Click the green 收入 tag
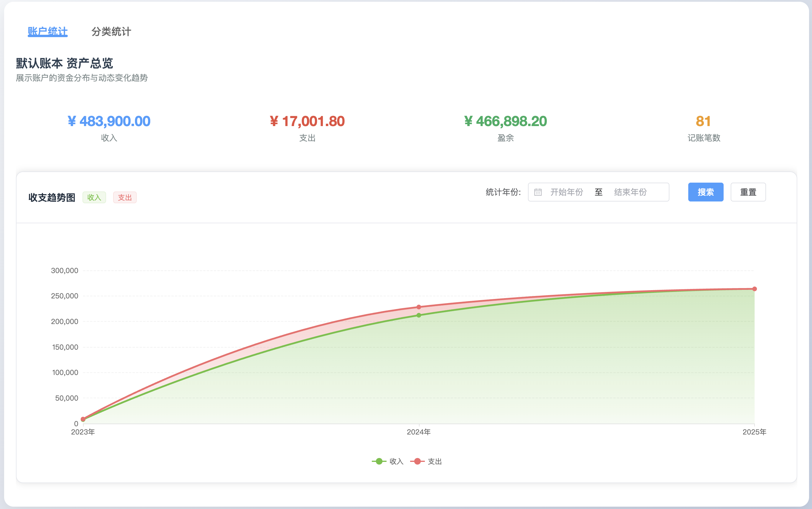This screenshot has width=812, height=509. point(94,198)
